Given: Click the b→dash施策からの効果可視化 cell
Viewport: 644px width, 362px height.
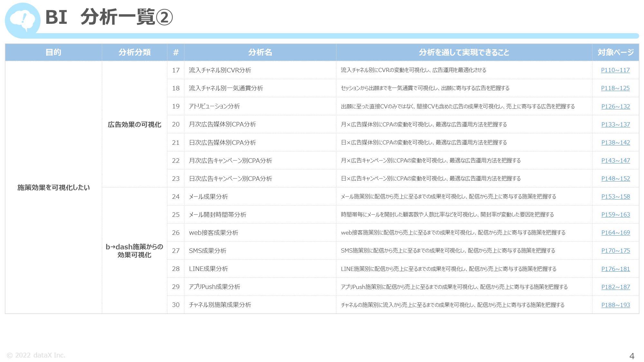Looking at the screenshot, I should (x=135, y=251).
